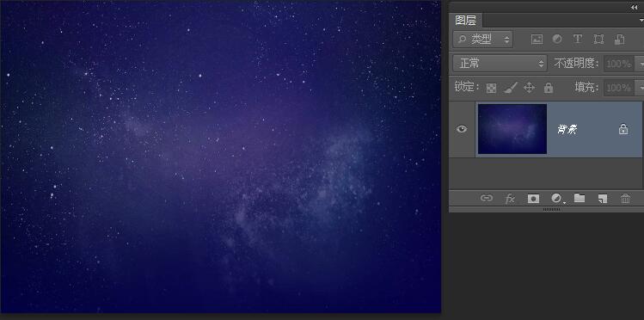Image resolution: width=644 pixels, height=320 pixels.
Task: Click the 背景 layer name
Action: coord(567,130)
